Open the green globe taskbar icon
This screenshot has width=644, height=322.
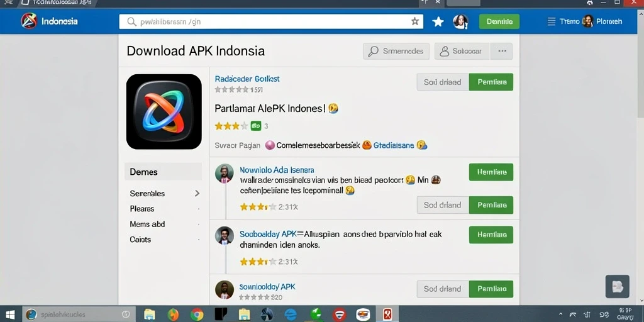[316, 314]
